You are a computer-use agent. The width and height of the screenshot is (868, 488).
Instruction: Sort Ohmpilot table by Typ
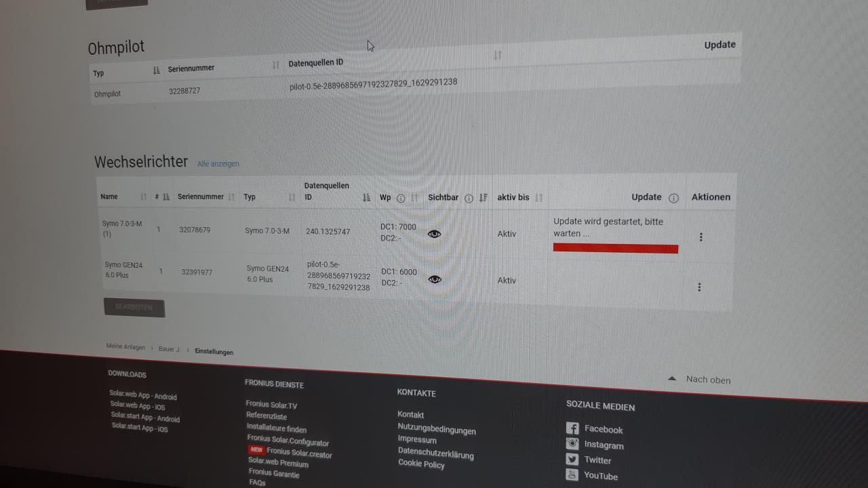click(x=157, y=70)
